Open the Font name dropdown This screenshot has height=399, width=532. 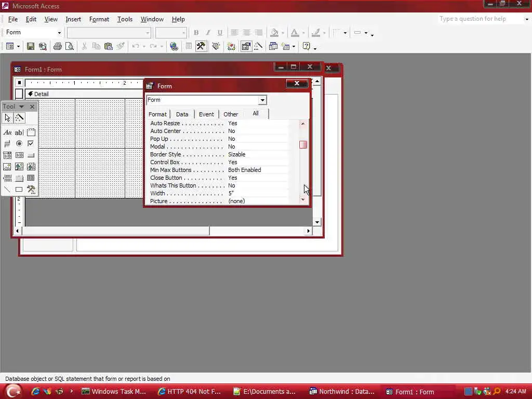[148, 33]
